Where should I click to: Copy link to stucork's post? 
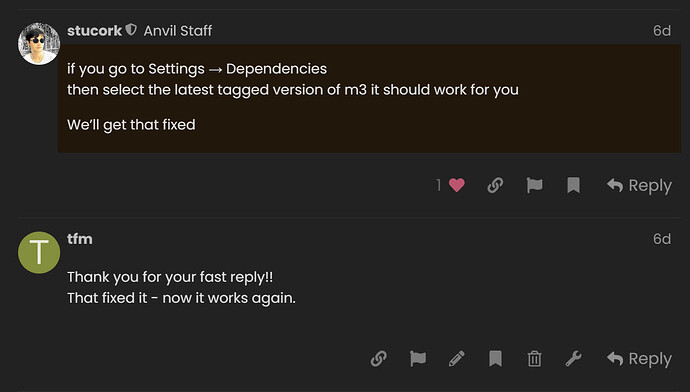(x=495, y=185)
